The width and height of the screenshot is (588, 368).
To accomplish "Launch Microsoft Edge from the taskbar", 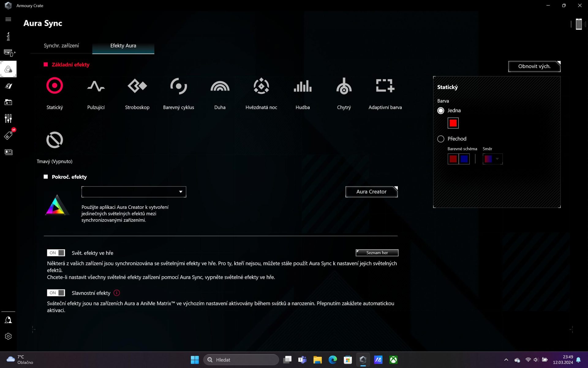I will 333,360.
